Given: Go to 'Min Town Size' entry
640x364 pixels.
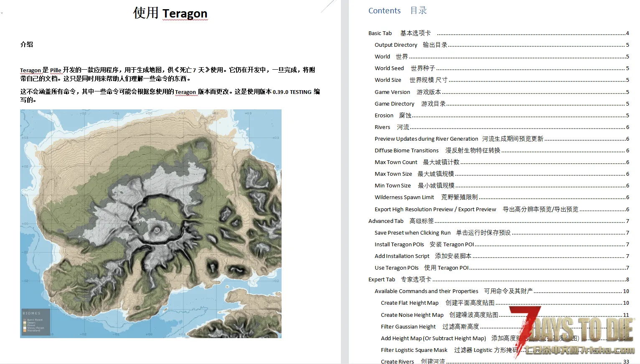Looking at the screenshot, I should (x=502, y=185).
